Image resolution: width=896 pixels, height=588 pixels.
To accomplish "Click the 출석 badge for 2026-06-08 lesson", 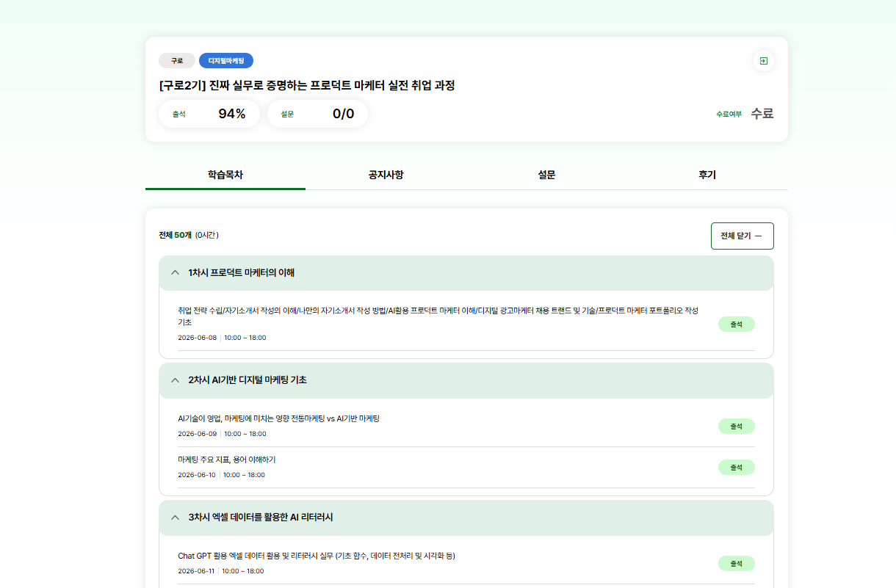I will tap(736, 324).
